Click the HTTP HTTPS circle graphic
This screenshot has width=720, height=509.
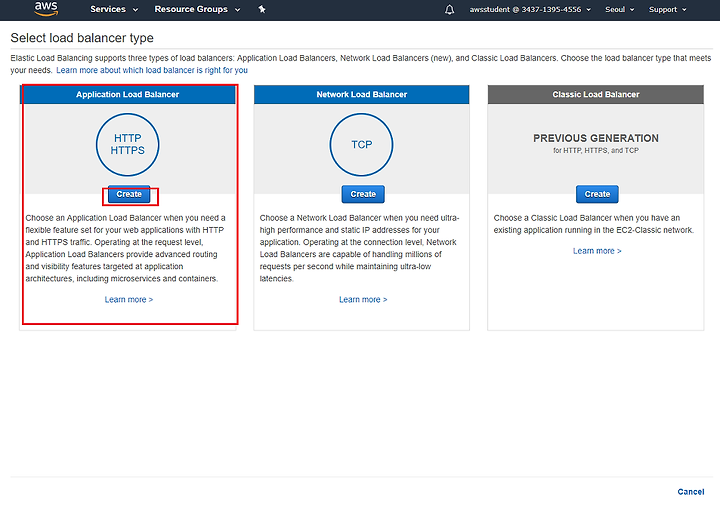click(x=128, y=145)
